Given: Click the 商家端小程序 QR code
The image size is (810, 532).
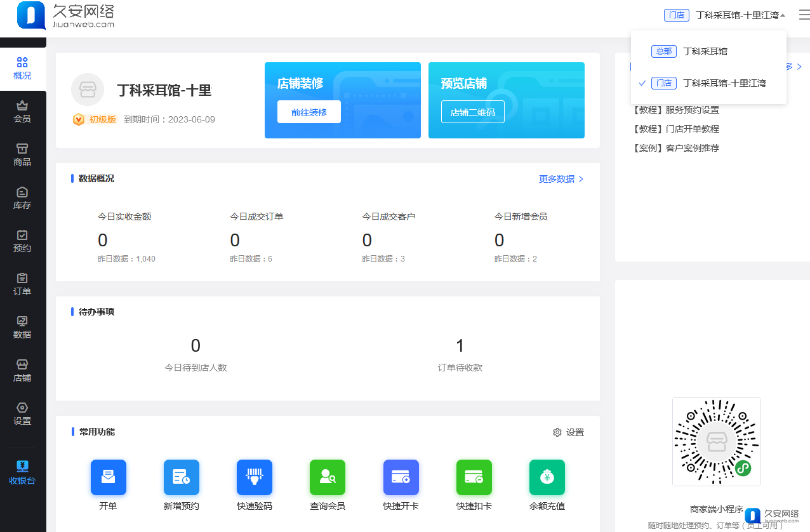Looking at the screenshot, I should pos(717,442).
